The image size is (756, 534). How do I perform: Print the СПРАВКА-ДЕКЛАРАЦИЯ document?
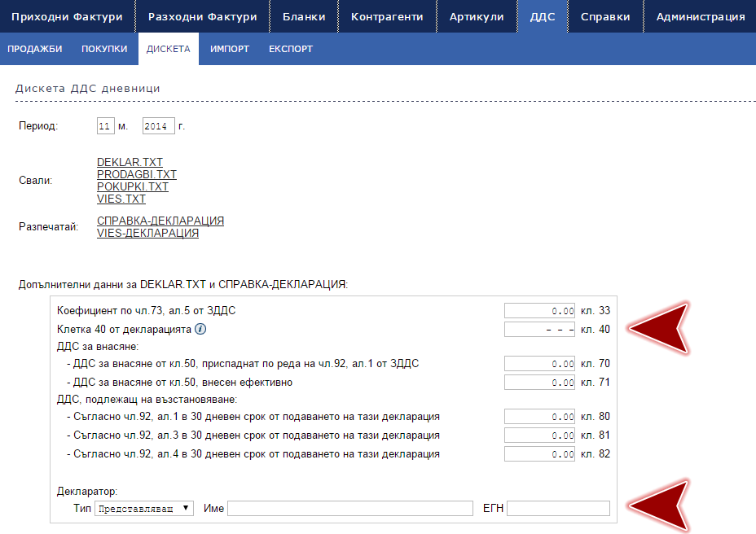point(160,221)
